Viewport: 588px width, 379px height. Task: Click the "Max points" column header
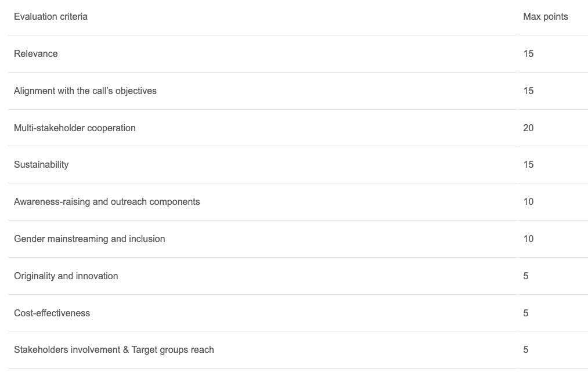click(545, 17)
